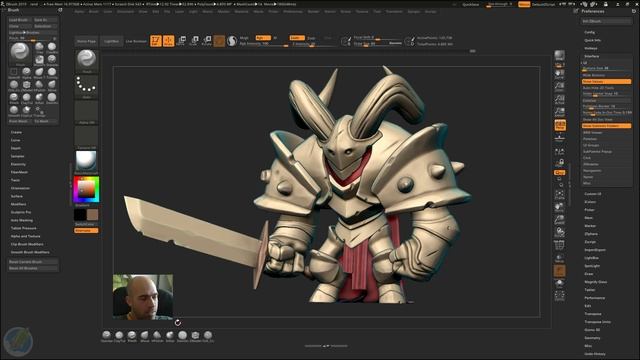
Task: Click the Reset Current Brush button
Action: (33, 262)
